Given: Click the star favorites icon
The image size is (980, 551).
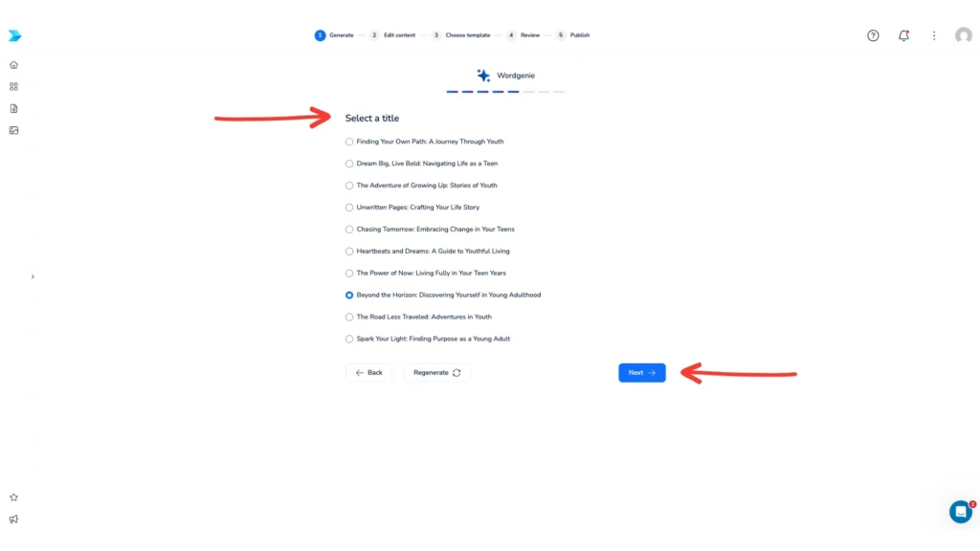Looking at the screenshot, I should 13,497.
